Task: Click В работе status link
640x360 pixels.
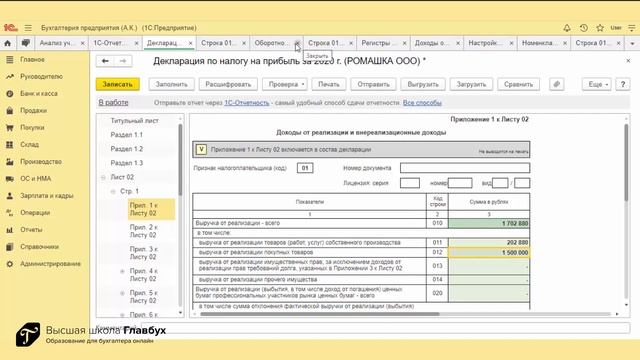Action: click(x=113, y=103)
